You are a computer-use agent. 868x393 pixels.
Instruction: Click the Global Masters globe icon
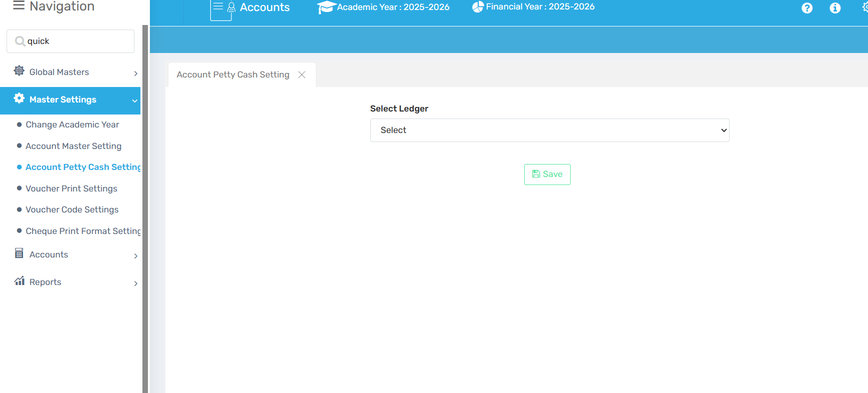pos(19,71)
